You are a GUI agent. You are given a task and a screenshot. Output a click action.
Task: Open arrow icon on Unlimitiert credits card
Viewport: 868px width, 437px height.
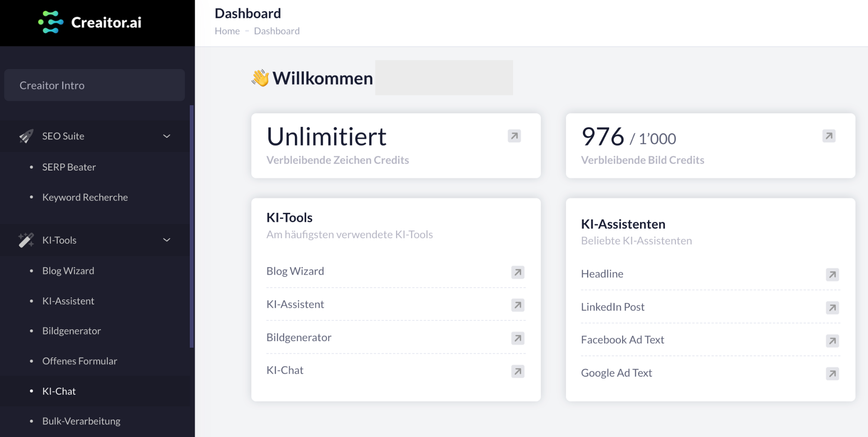click(514, 136)
